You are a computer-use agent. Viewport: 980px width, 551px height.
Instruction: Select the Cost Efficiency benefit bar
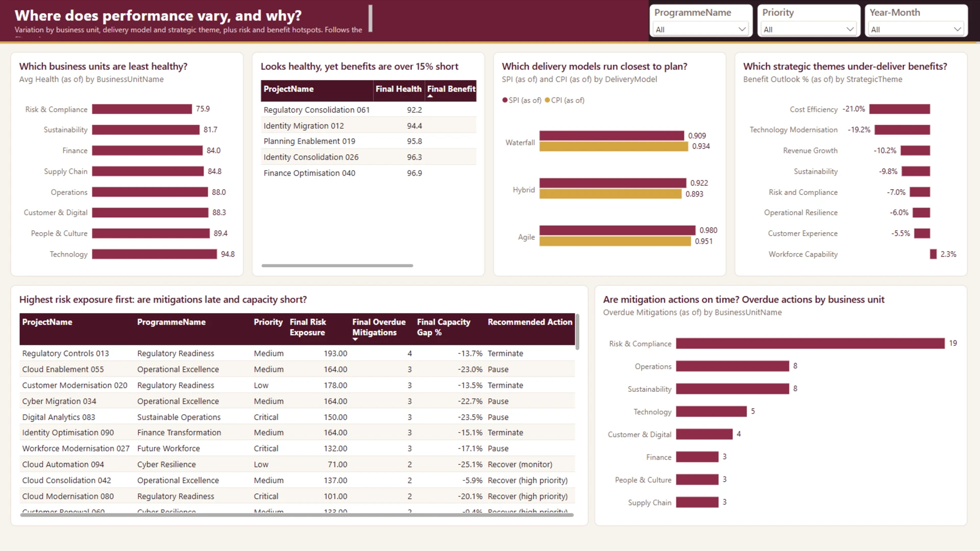899,109
